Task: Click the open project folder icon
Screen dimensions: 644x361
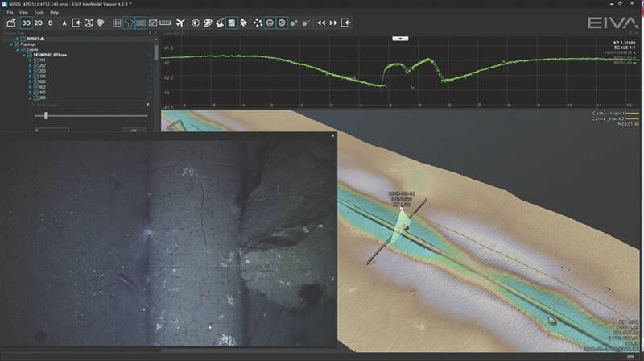Action: (x=11, y=23)
